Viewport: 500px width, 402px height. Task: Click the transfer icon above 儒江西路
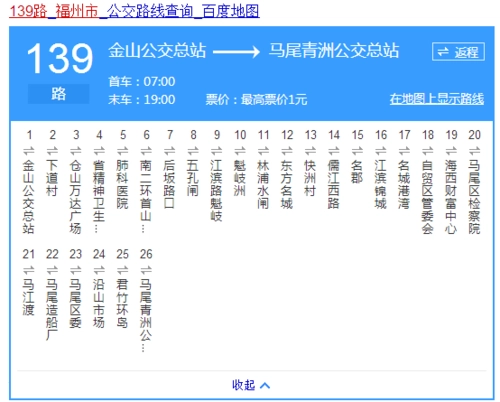tap(334, 151)
